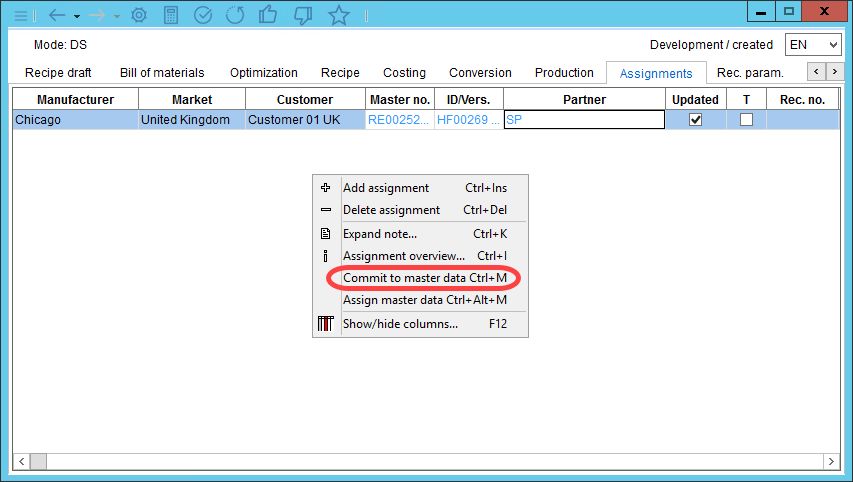Choose Delete assignment from context menu
This screenshot has width=853, height=482.
[x=421, y=210]
